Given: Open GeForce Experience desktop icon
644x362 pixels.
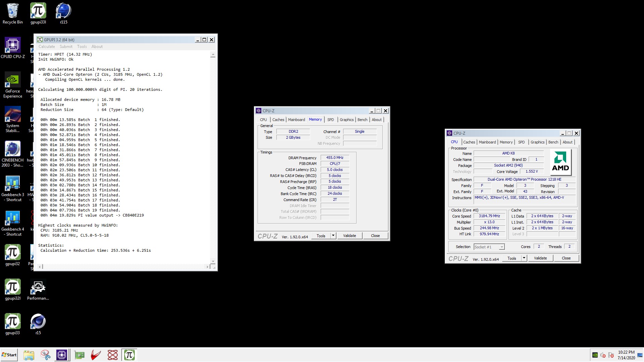Looking at the screenshot, I should (13, 85).
